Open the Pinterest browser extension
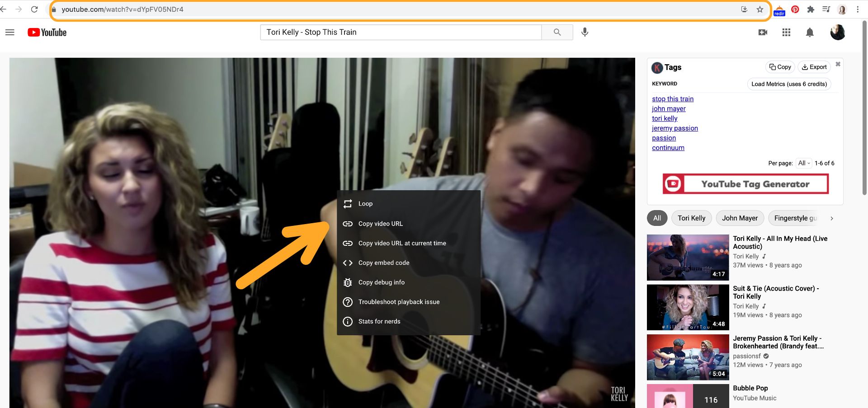The height and width of the screenshot is (408, 868). point(795,9)
